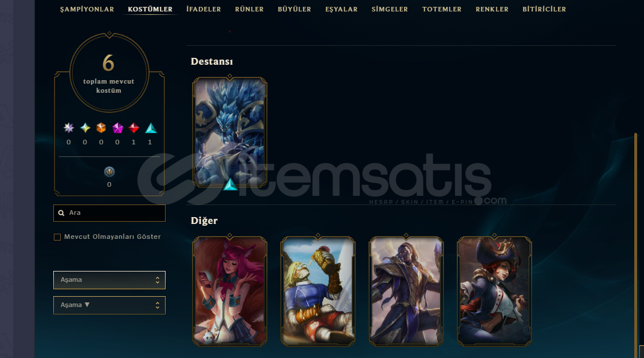Click the red Epic rarity gem icon

point(133,128)
